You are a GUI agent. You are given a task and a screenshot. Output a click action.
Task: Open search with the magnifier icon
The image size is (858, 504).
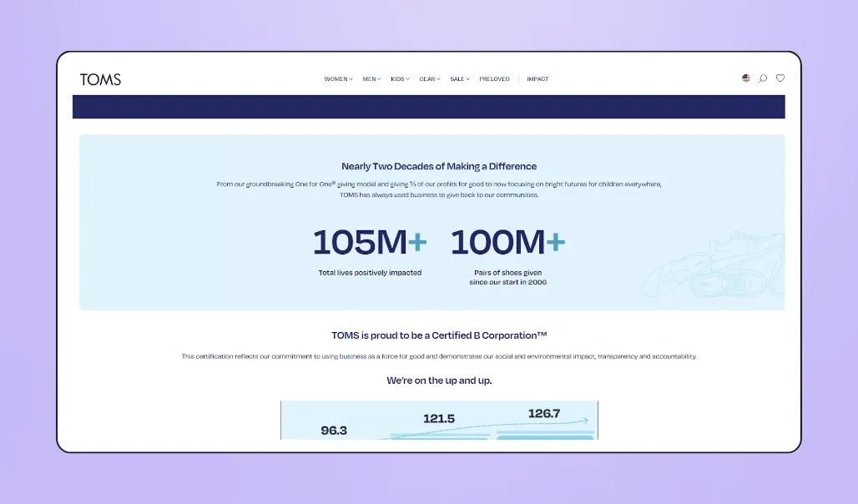click(763, 78)
